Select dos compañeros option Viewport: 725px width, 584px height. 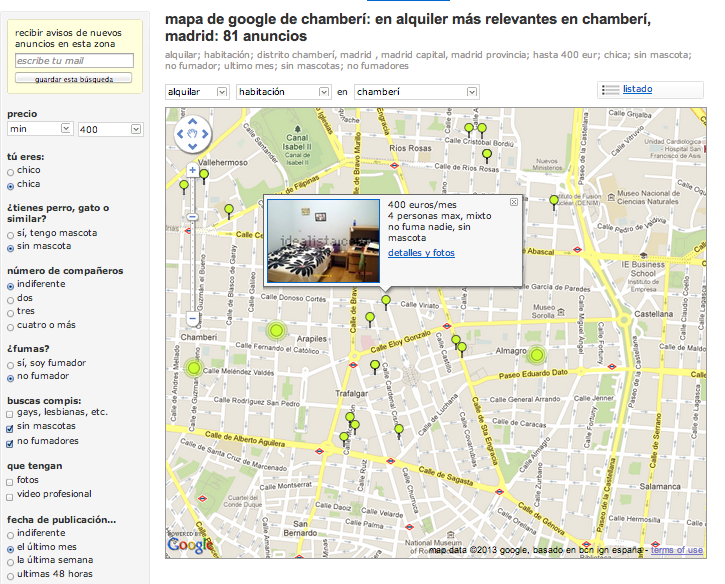[10, 300]
